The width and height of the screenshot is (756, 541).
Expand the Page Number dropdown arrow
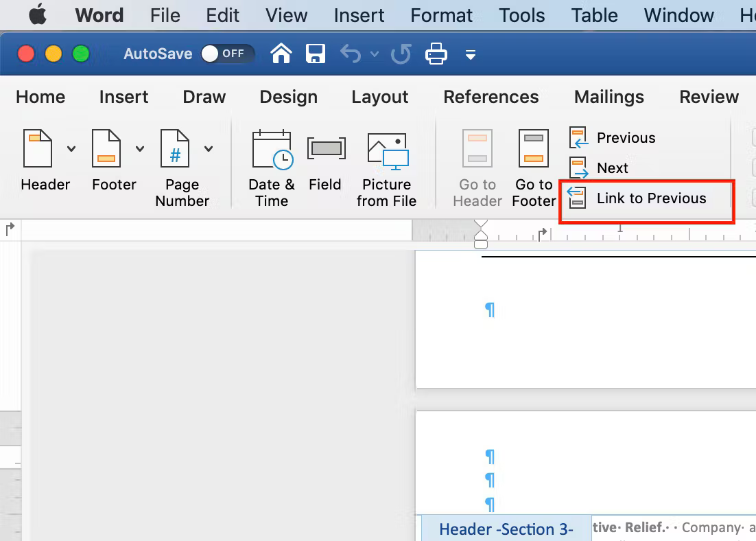coord(209,149)
